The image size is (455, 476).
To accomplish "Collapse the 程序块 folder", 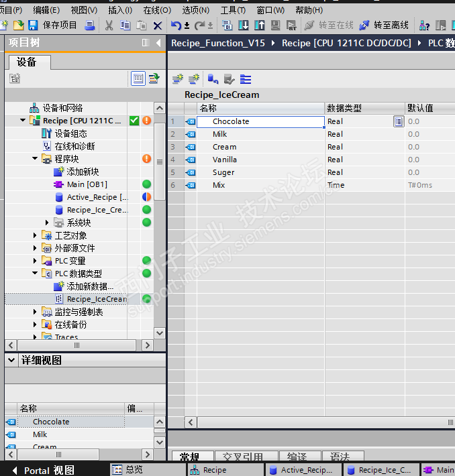I will click(35, 158).
